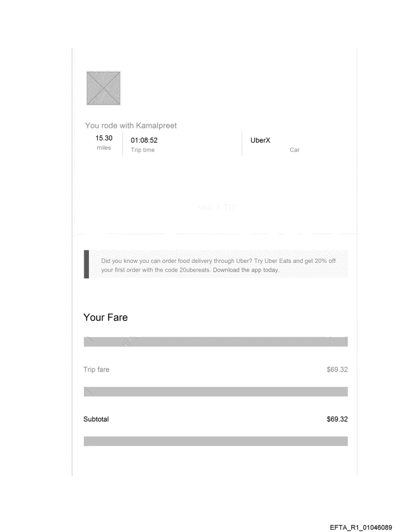Click the 'Trip time' label
This screenshot has width=405, height=532.
coord(142,150)
